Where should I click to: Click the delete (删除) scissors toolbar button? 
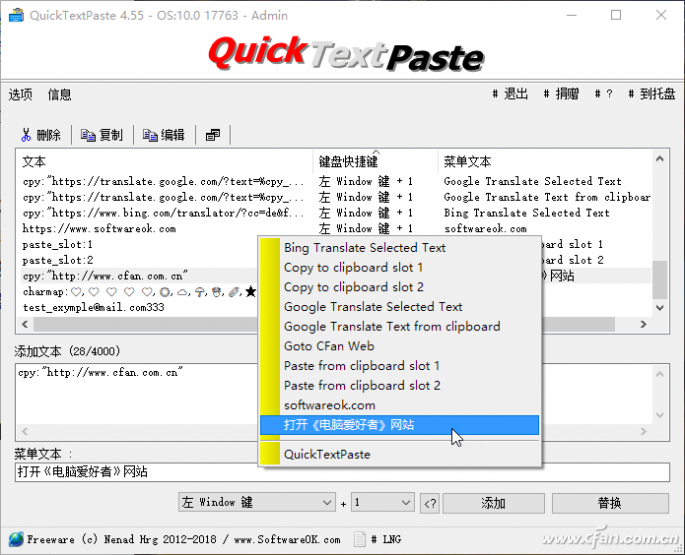click(41, 135)
